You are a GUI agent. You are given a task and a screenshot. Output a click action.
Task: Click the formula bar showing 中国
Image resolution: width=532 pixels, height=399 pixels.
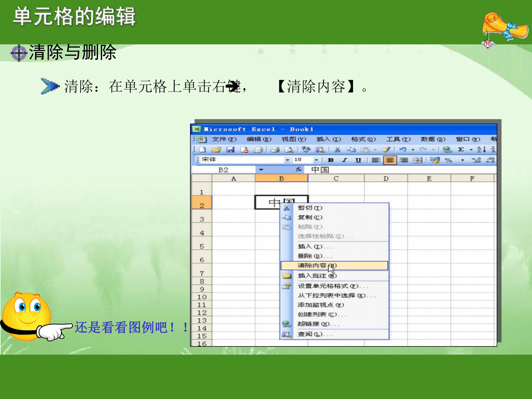point(400,170)
